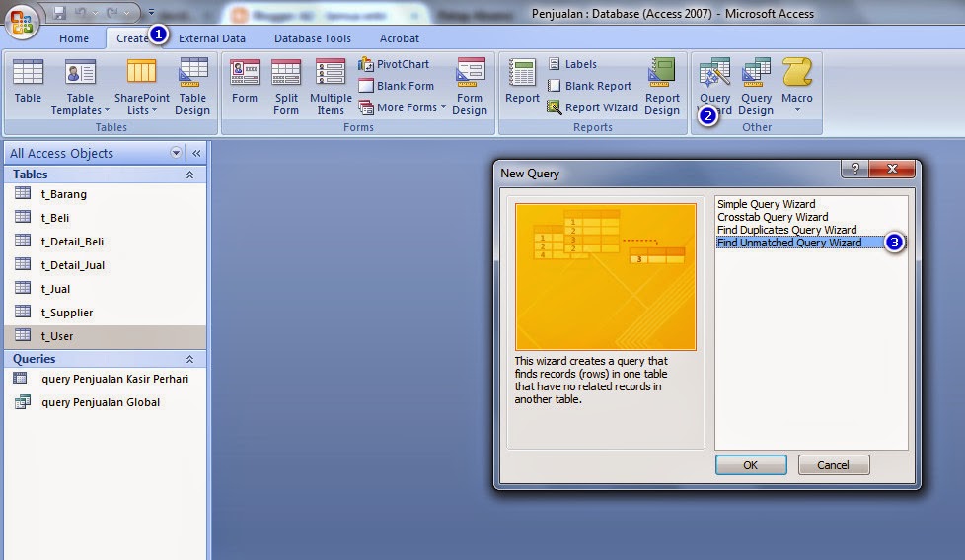965x560 pixels.
Task: Open the External Data tab
Action: 212,38
